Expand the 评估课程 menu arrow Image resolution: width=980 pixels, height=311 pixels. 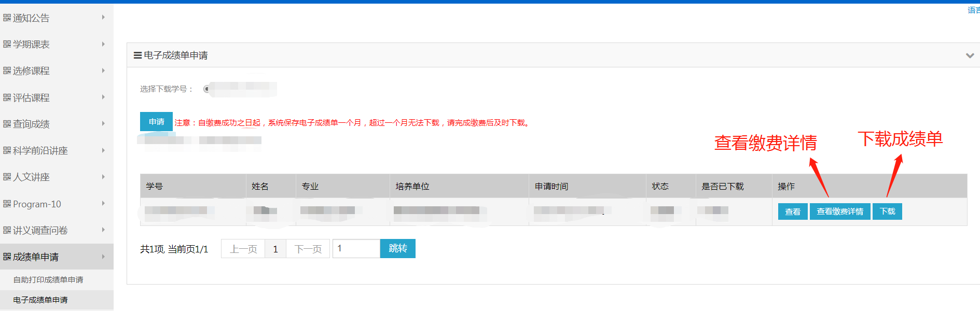coord(103,97)
